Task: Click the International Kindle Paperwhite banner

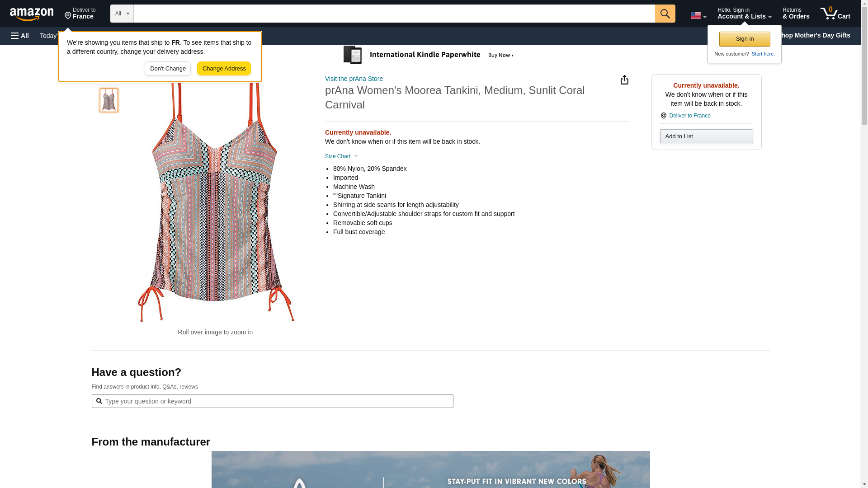Action: click(x=429, y=55)
